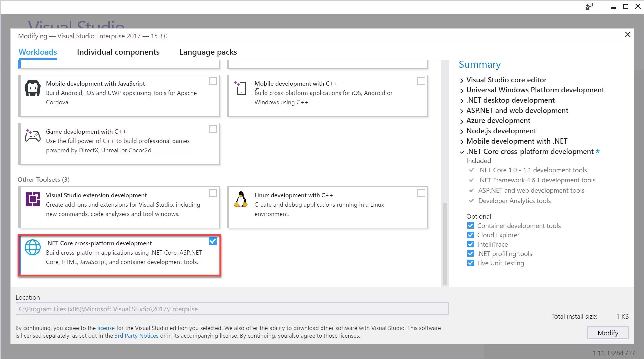Click the phone icon for Mobile development with C++
The image size is (644, 359).
(x=240, y=88)
